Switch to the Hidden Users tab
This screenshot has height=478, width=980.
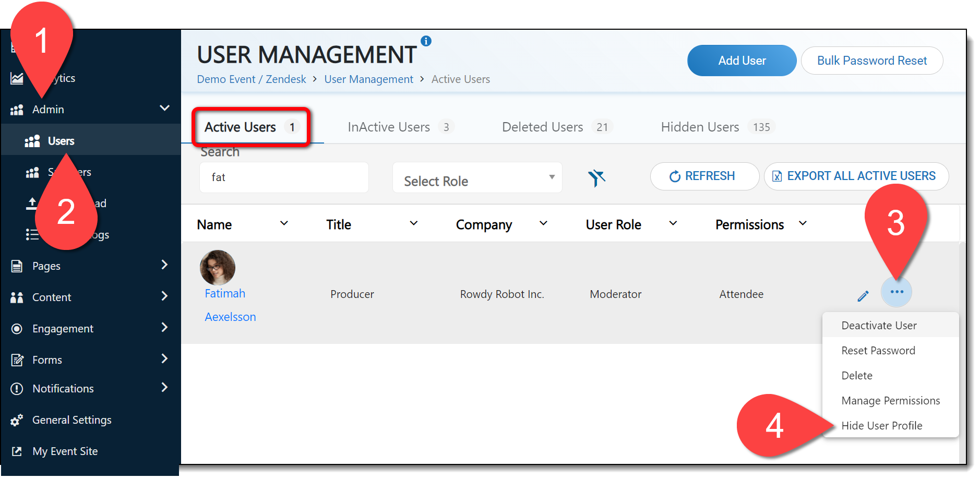pos(700,127)
